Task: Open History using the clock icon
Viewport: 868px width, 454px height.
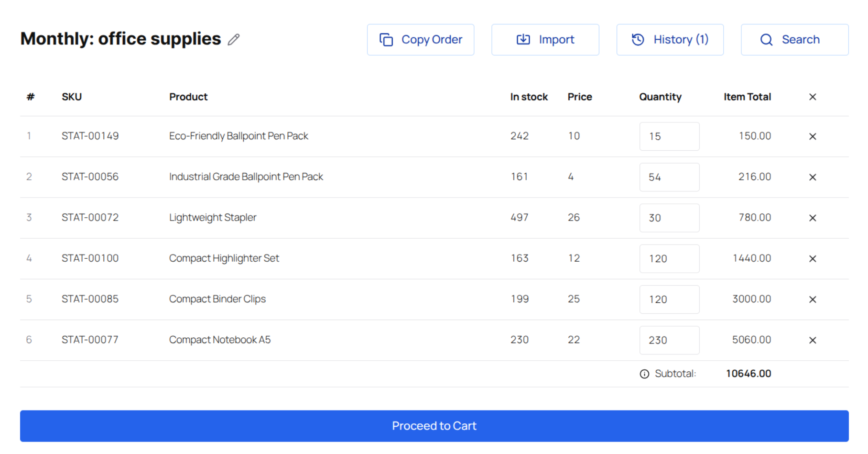Action: (x=637, y=39)
